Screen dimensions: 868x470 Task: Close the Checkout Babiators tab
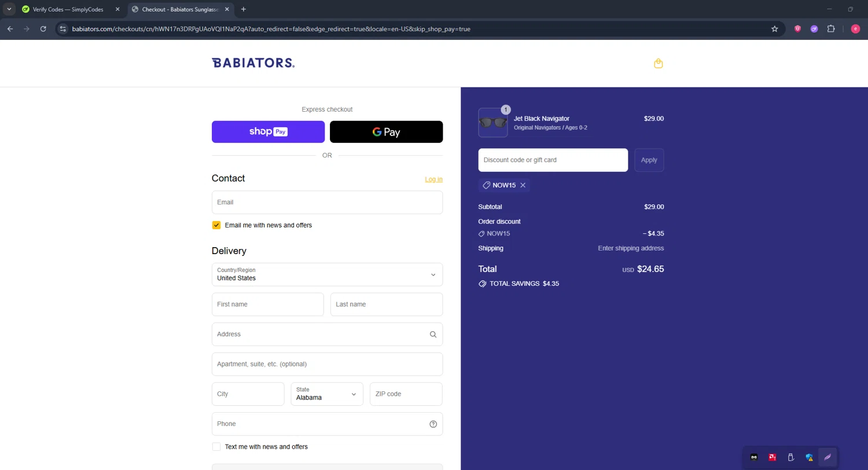pyautogui.click(x=227, y=9)
